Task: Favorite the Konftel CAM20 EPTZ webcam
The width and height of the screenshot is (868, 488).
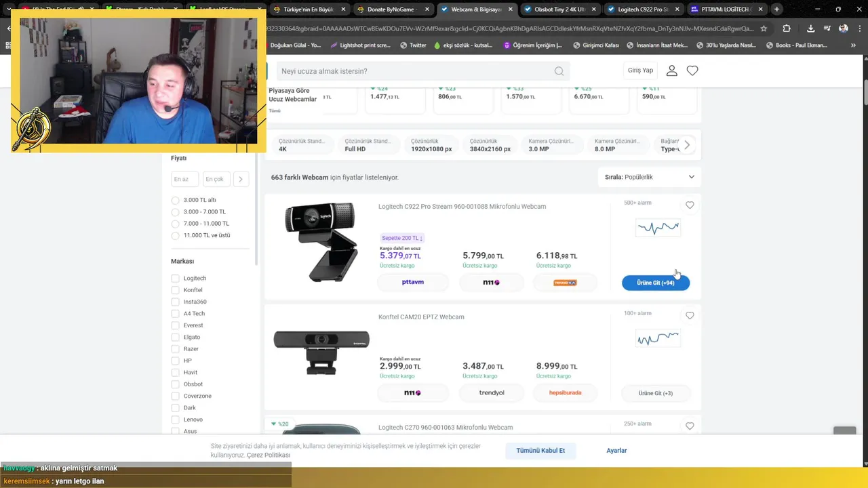Action: point(690,316)
